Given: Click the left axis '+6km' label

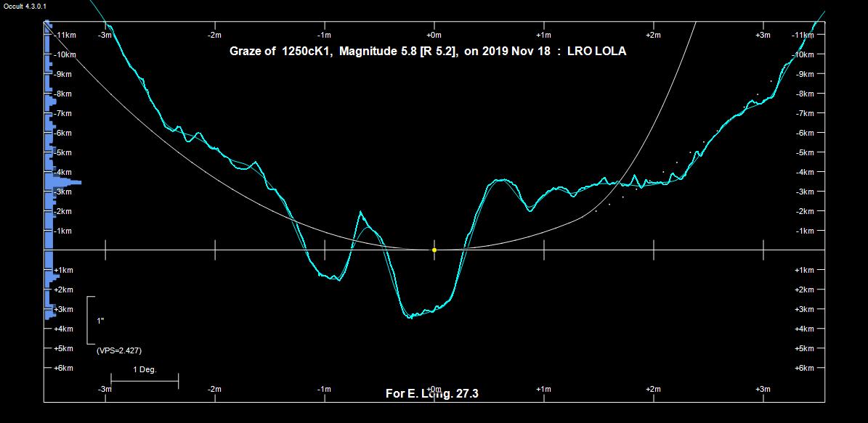Looking at the screenshot, I should tap(63, 368).
